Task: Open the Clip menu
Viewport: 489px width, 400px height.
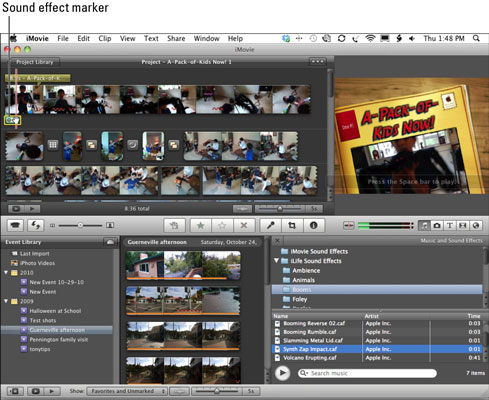Action: tap(105, 38)
